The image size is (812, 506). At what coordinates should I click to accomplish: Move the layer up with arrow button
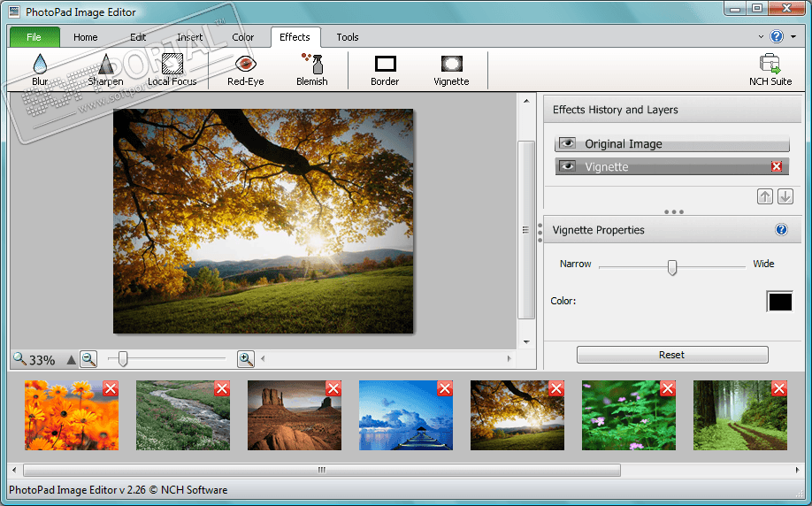[765, 196]
